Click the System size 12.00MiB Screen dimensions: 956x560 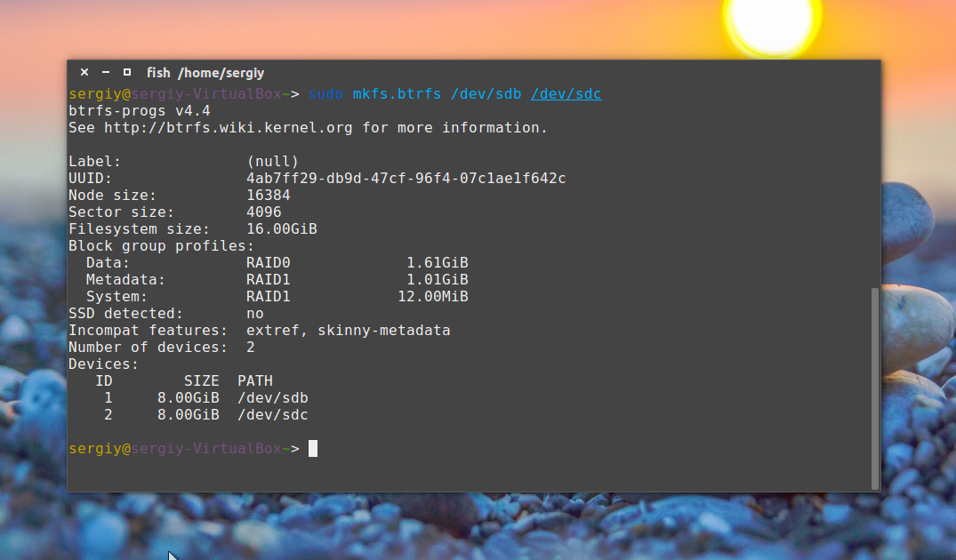[x=433, y=297]
